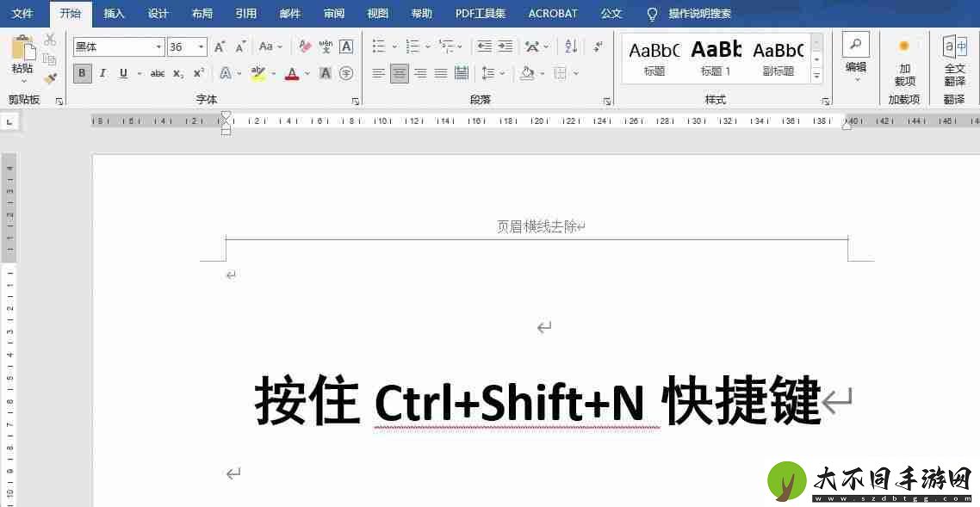Switch to the 布局 (Layout) tab
The width and height of the screenshot is (980, 507).
[202, 14]
